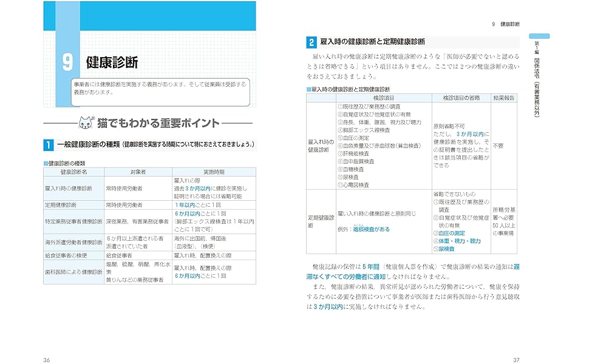Screen dimensions: 589x364
Task: Click the text 原則省略不可
Action: pos(449,126)
